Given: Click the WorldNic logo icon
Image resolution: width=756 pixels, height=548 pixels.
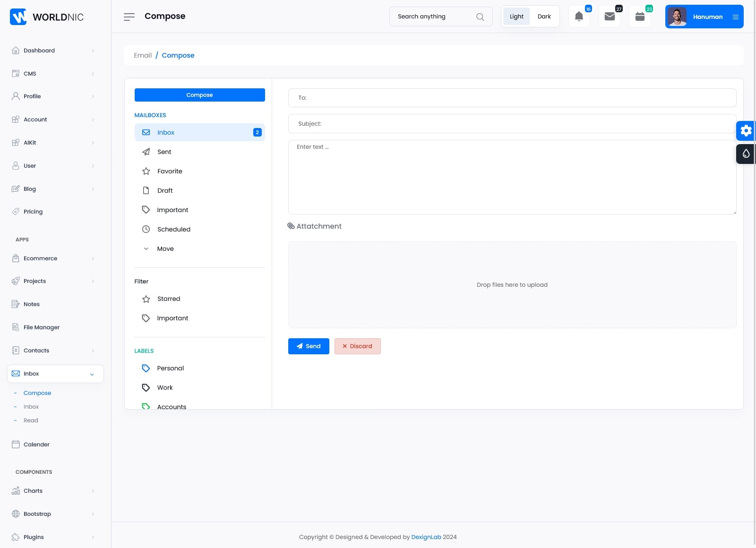Looking at the screenshot, I should (18, 17).
